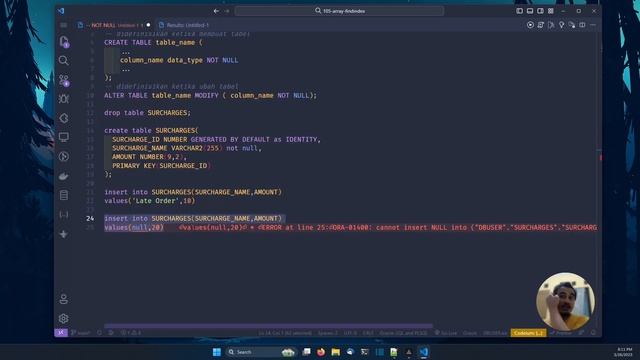Click the horizontal editor scrollbar
Screen dimensions: 640x360
click(x=268, y=326)
